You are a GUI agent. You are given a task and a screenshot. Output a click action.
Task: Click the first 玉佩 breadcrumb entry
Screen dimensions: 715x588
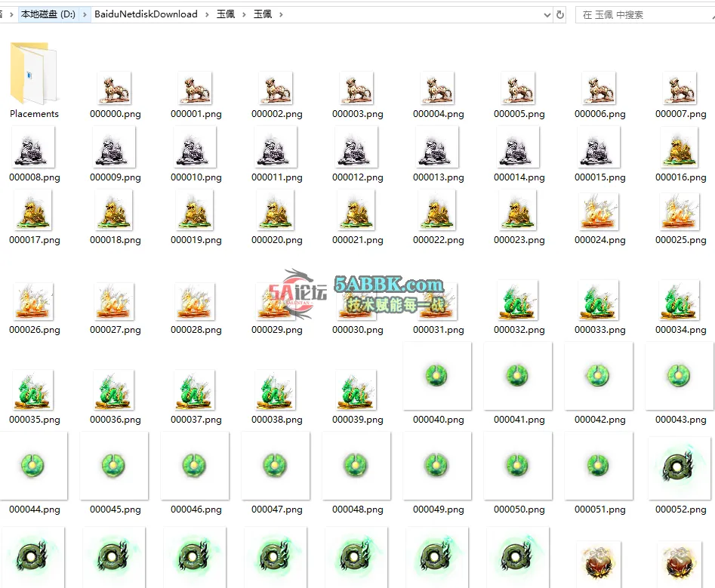point(226,14)
